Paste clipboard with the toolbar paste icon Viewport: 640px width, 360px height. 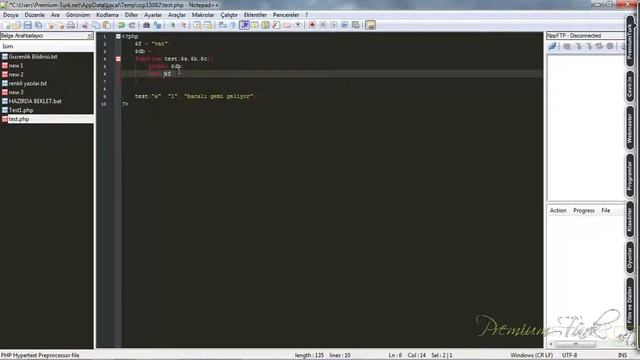(x=107, y=25)
